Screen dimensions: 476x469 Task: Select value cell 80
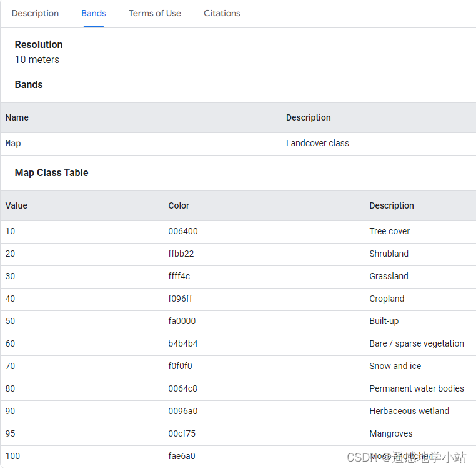click(10, 388)
